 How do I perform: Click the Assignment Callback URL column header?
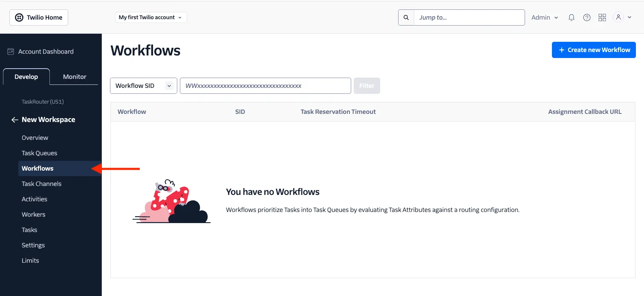[x=585, y=112]
